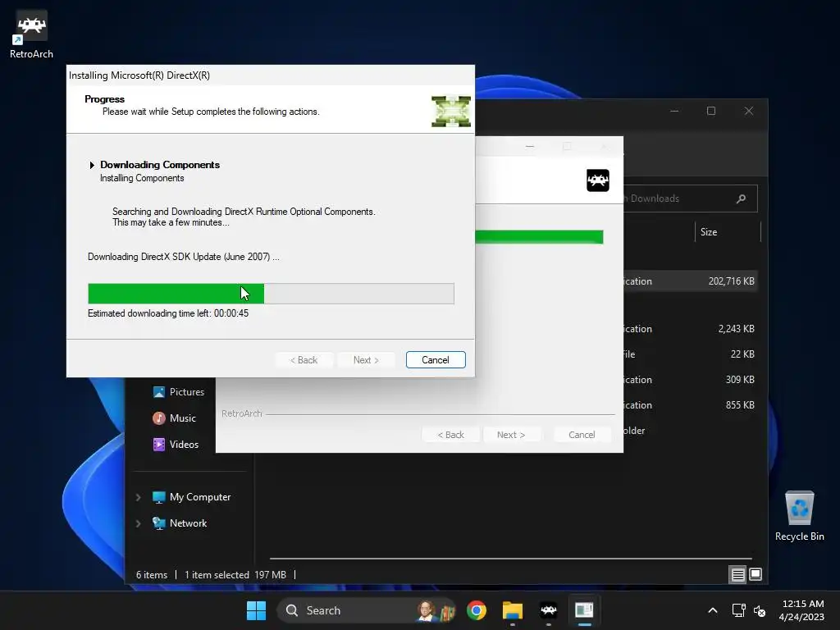Click the taskbar Search box
The image size is (840, 630).
(367, 610)
